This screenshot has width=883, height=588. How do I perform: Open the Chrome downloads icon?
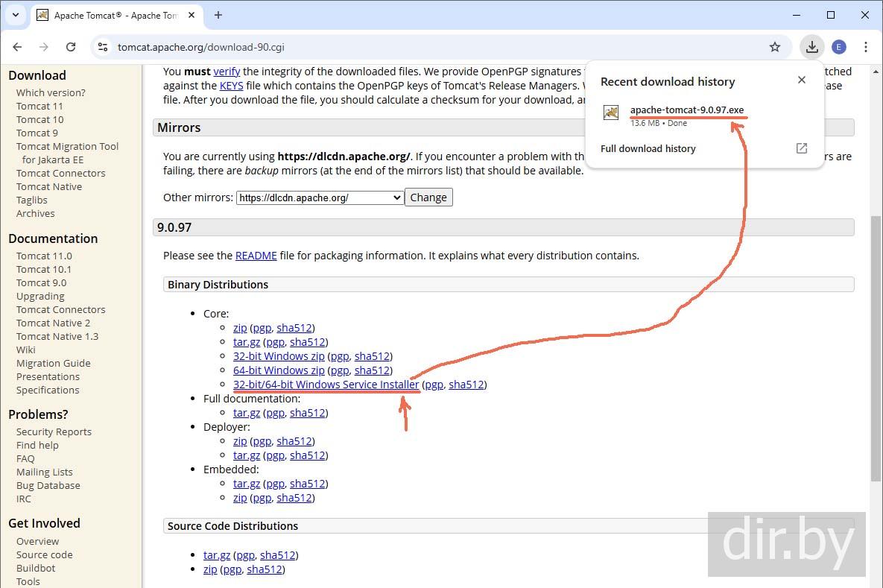pyautogui.click(x=811, y=47)
